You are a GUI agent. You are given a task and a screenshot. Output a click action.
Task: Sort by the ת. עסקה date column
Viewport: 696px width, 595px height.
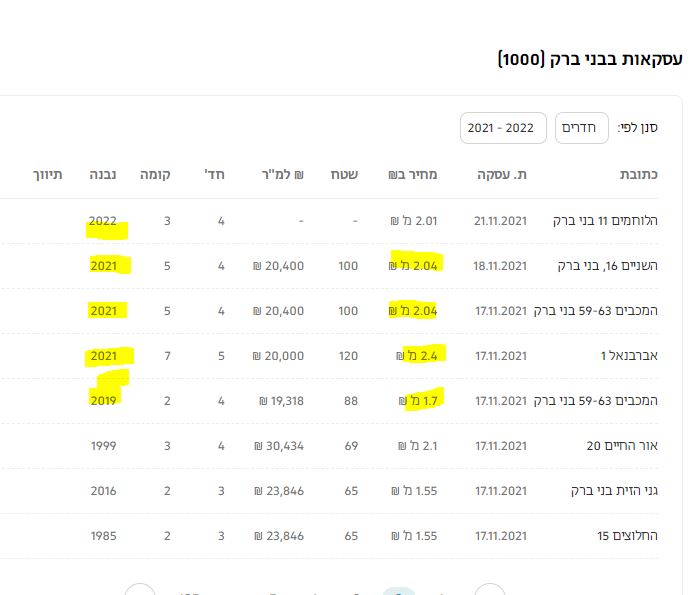tap(502, 175)
